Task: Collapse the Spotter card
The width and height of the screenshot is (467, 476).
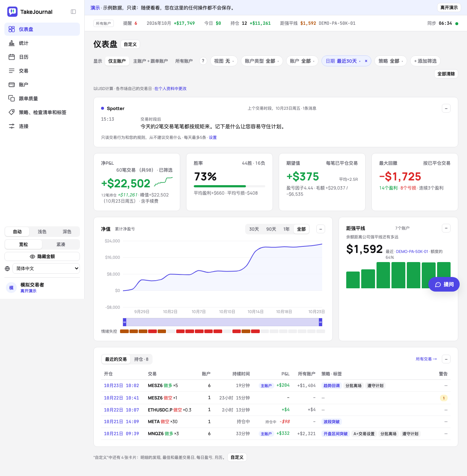Action: [x=446, y=108]
